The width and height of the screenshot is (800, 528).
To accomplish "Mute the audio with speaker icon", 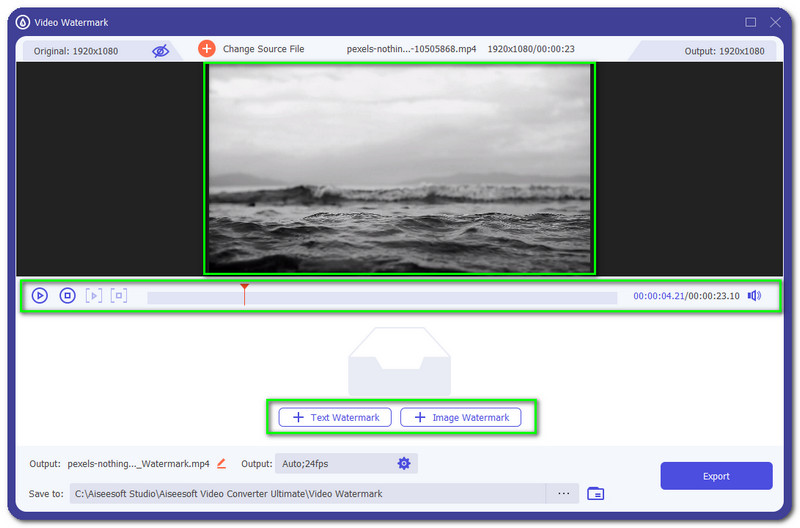I will tap(754, 296).
